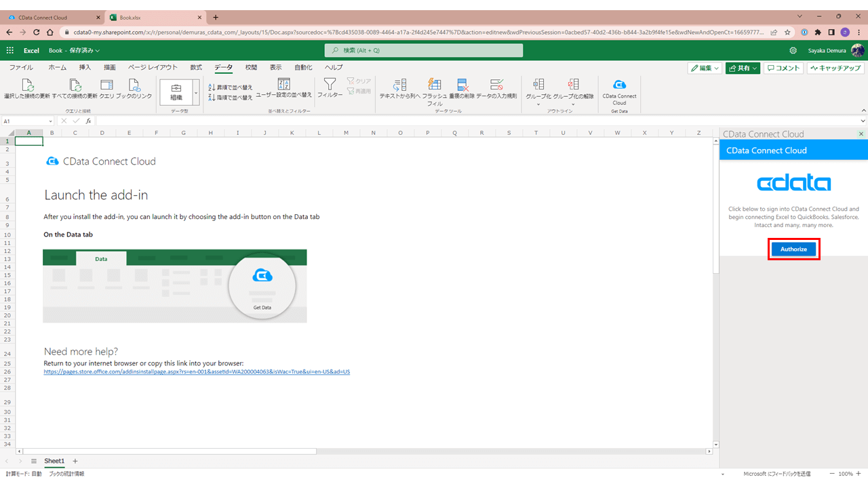This screenshot has height=488, width=868.
Task: Open the Name Box dropdown arrow
Action: 50,121
